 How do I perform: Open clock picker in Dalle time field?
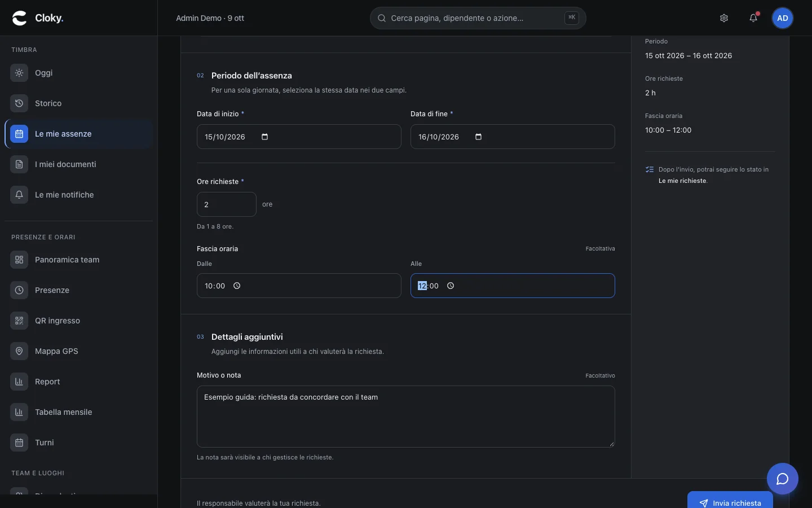point(237,286)
